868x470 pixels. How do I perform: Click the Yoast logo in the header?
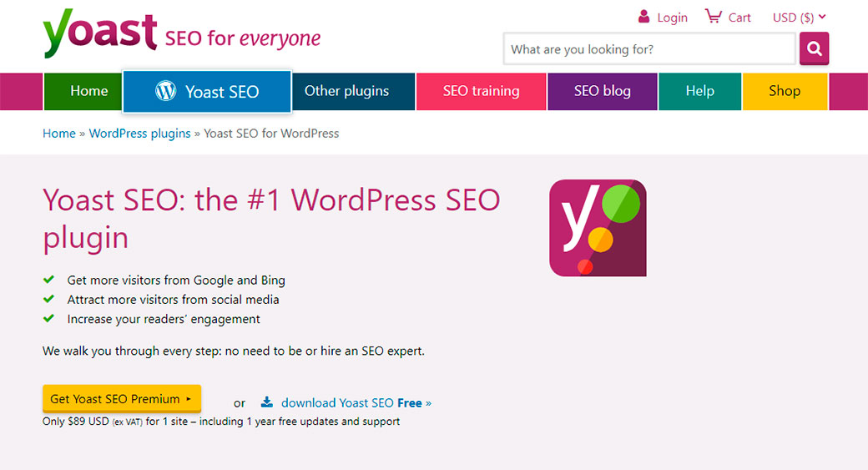[100, 33]
